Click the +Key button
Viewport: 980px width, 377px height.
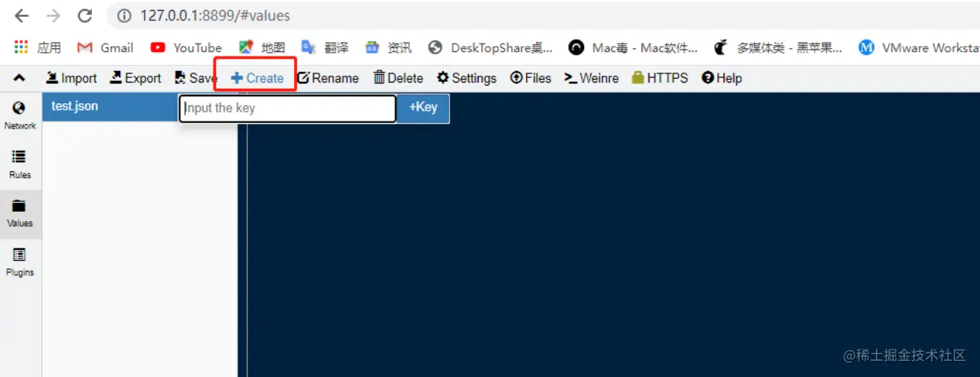tap(423, 108)
